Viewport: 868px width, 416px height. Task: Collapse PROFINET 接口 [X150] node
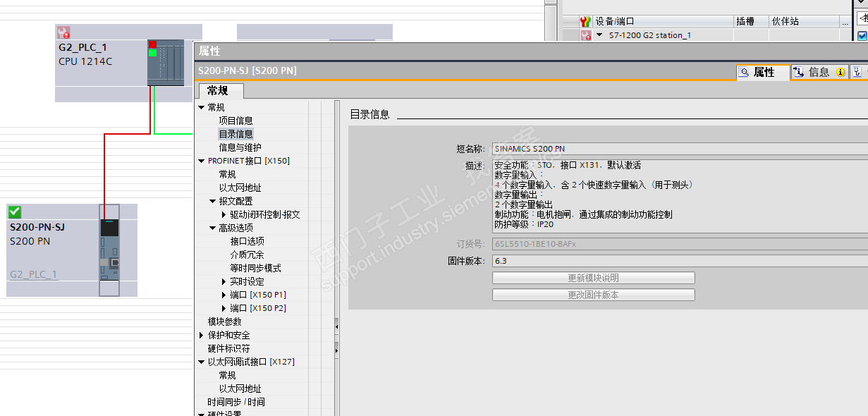[x=202, y=161]
